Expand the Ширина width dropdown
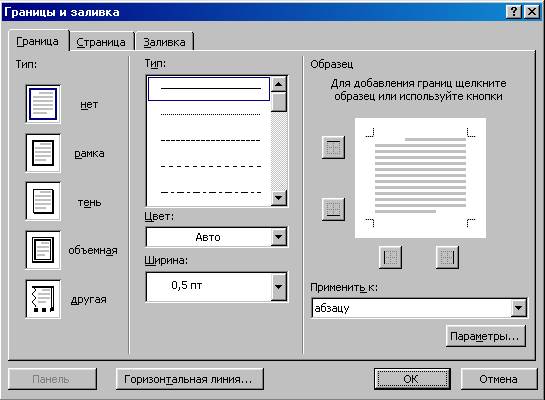The width and height of the screenshot is (545, 400). 278,287
